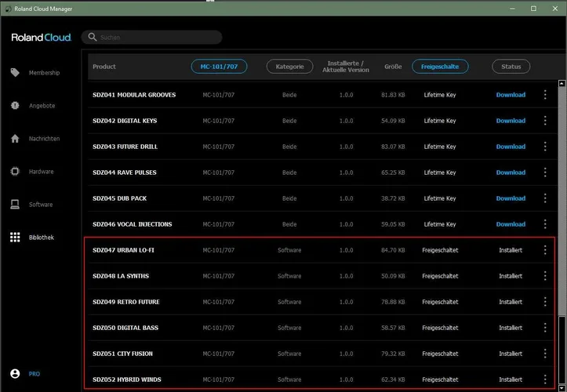This screenshot has width=567, height=392.
Task: Download SDZ046 VOCAL INJECTIONS pack
Action: 511,224
